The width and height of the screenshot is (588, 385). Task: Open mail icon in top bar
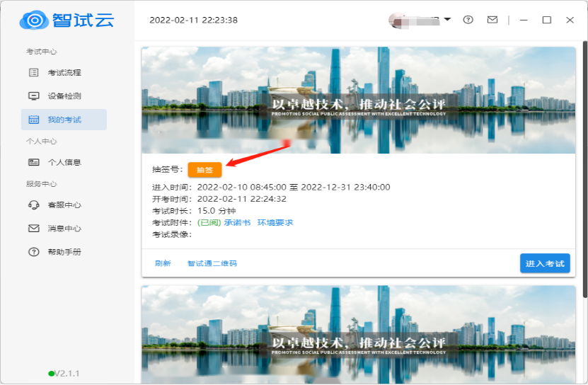[x=492, y=20]
